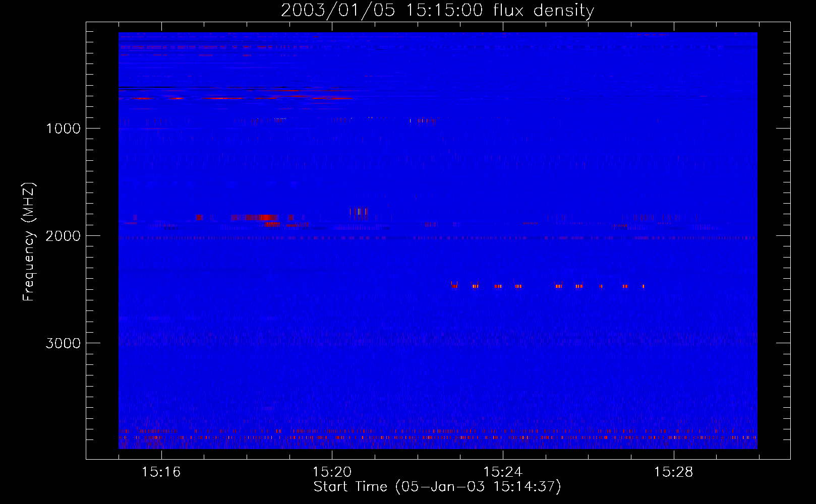Screen dimensions: 816x504
Task: Click the 2000 frequency tick label
Action: [63, 236]
